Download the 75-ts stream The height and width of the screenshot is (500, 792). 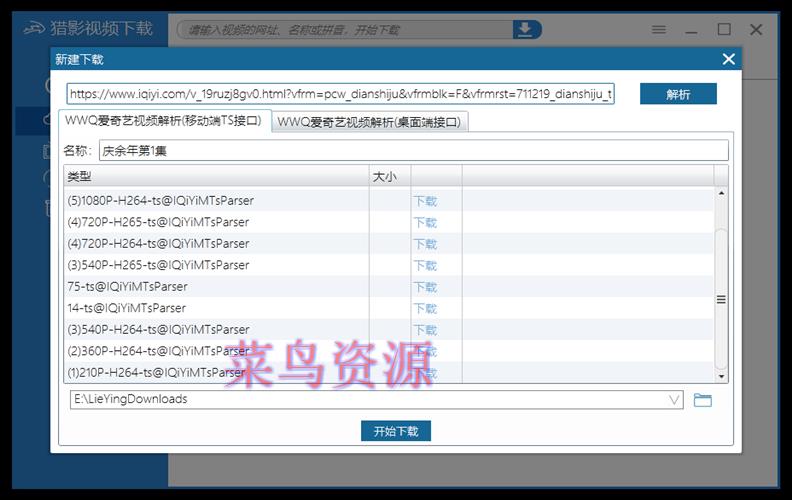tap(425, 287)
